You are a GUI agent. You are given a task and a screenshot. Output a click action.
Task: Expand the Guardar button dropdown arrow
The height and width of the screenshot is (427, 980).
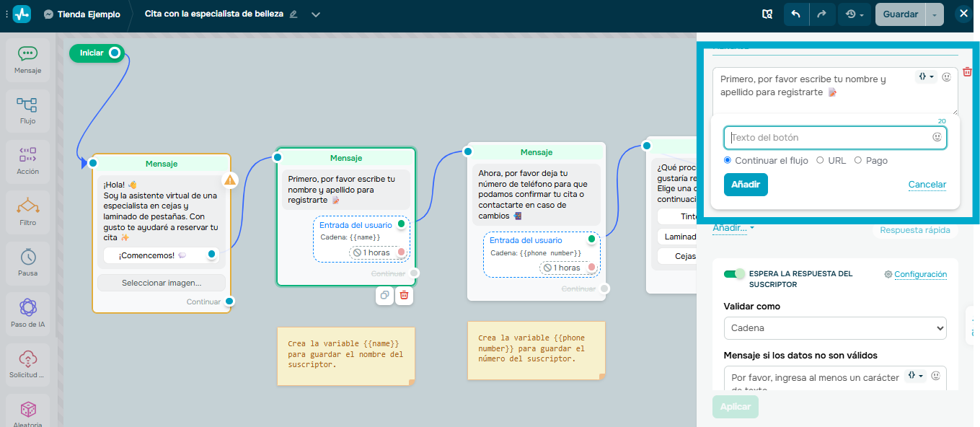tap(935, 14)
